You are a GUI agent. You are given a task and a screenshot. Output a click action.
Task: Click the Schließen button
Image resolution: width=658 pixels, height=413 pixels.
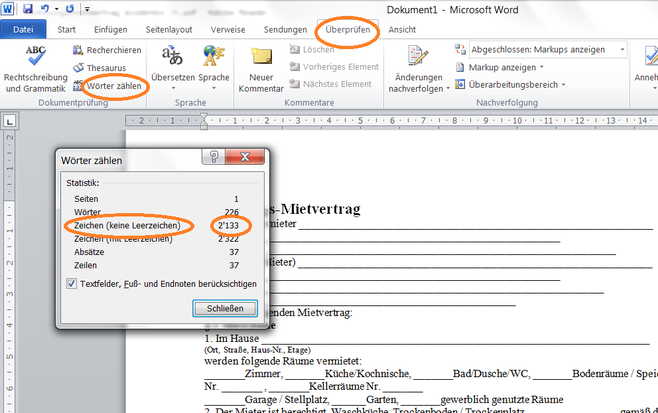coord(225,308)
